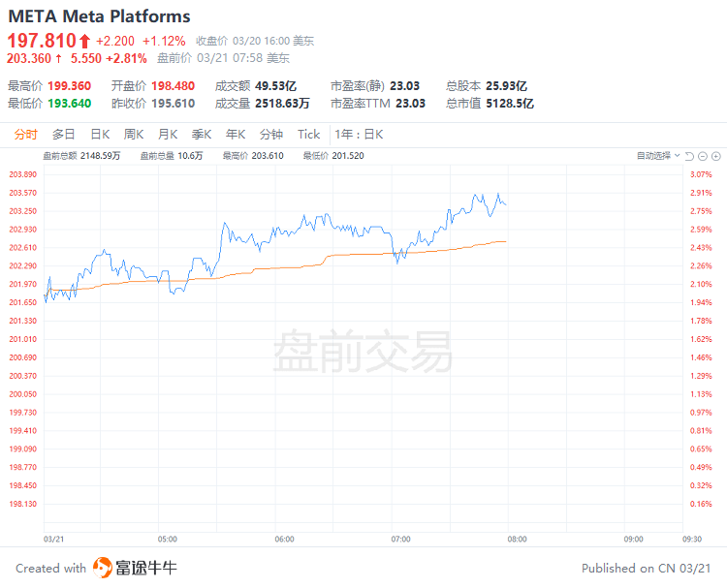Click the 收盘价 03/20 16:00 美东 timestamp
The width and height of the screenshot is (727, 588).
tap(255, 42)
